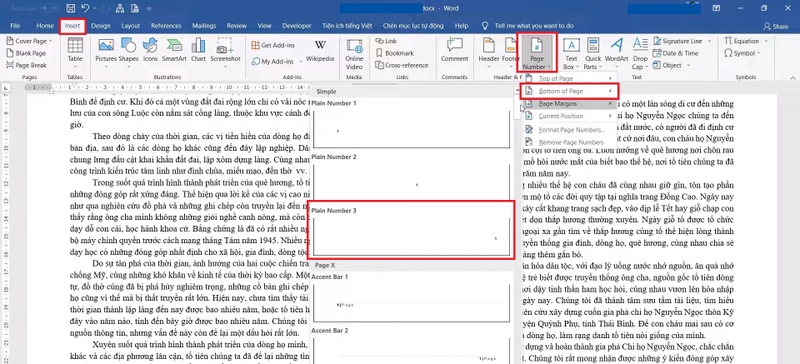
Task: Open the Table insert grid
Action: click(x=75, y=52)
